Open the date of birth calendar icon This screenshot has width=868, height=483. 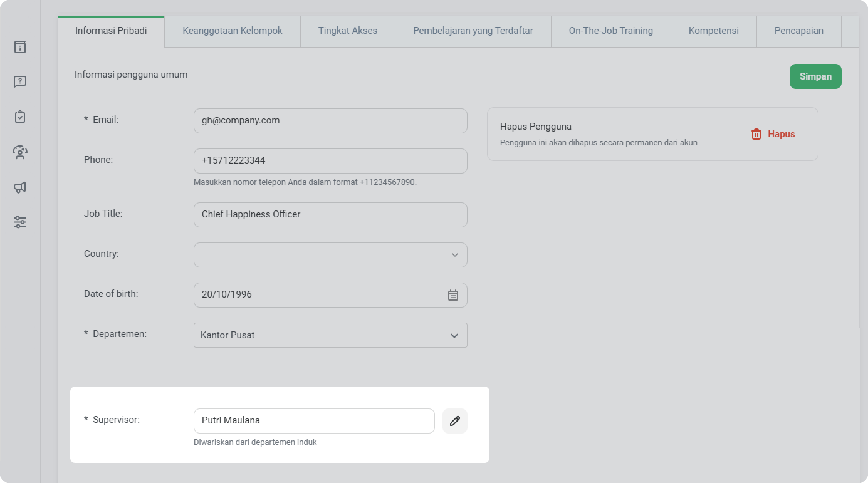coord(452,295)
